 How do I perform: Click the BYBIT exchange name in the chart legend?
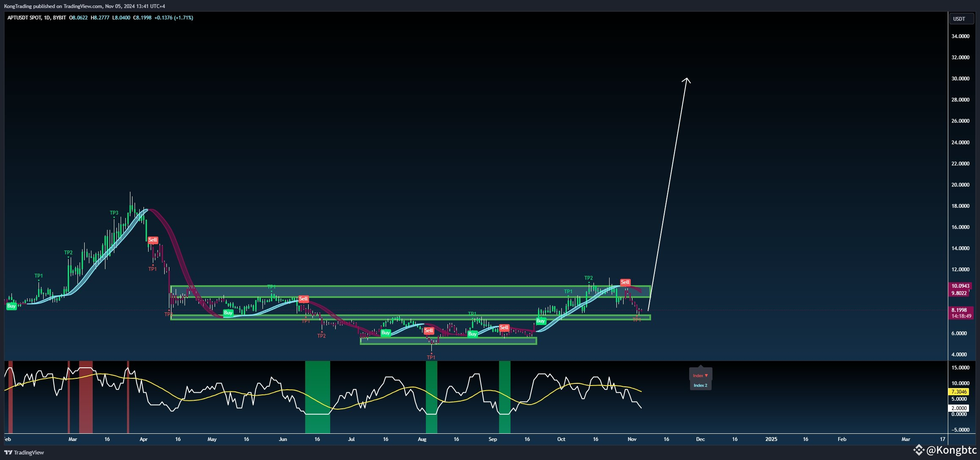tap(60, 18)
